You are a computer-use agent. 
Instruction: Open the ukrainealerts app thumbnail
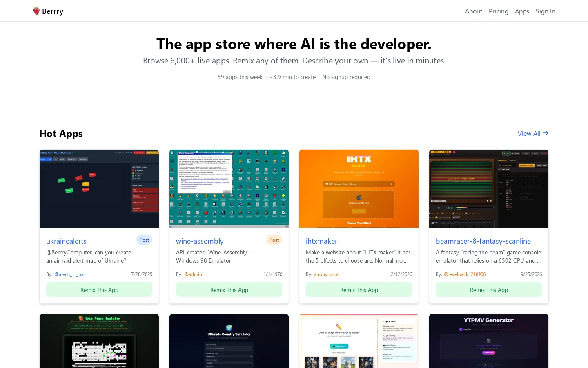(x=99, y=188)
